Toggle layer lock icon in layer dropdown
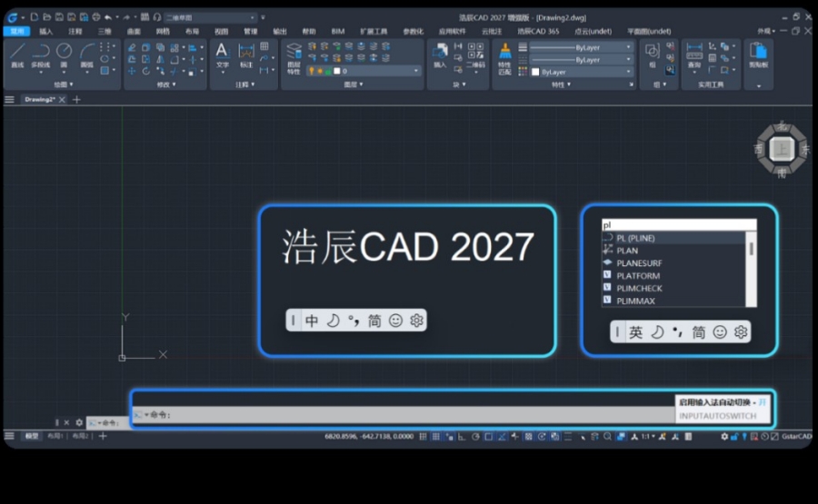 click(x=328, y=71)
